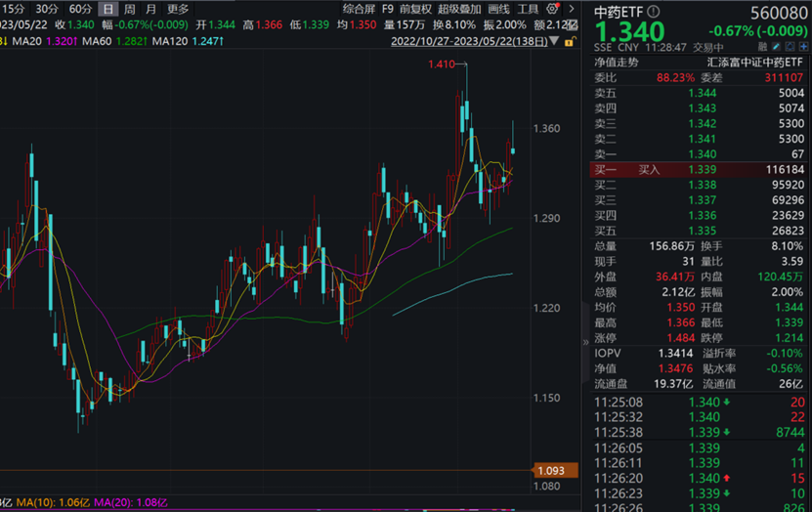Click the 涨停 price 1.484
Screen dimensions: 812x512
pos(680,338)
